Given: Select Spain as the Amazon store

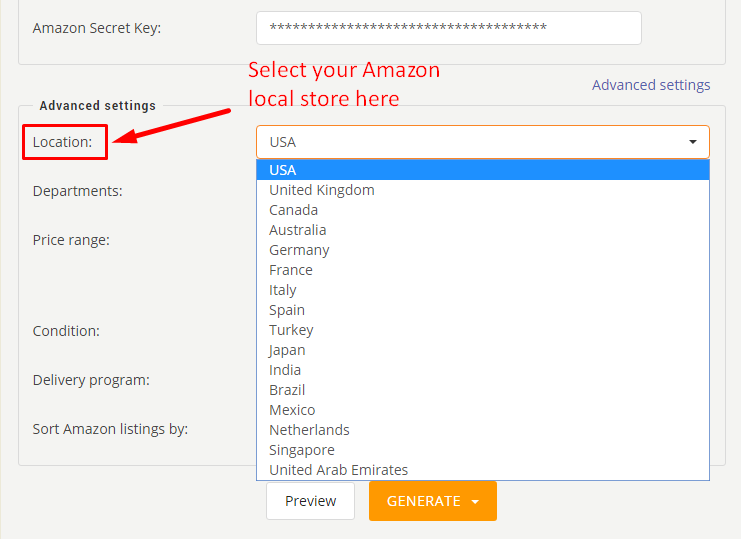Looking at the screenshot, I should (x=483, y=310).
